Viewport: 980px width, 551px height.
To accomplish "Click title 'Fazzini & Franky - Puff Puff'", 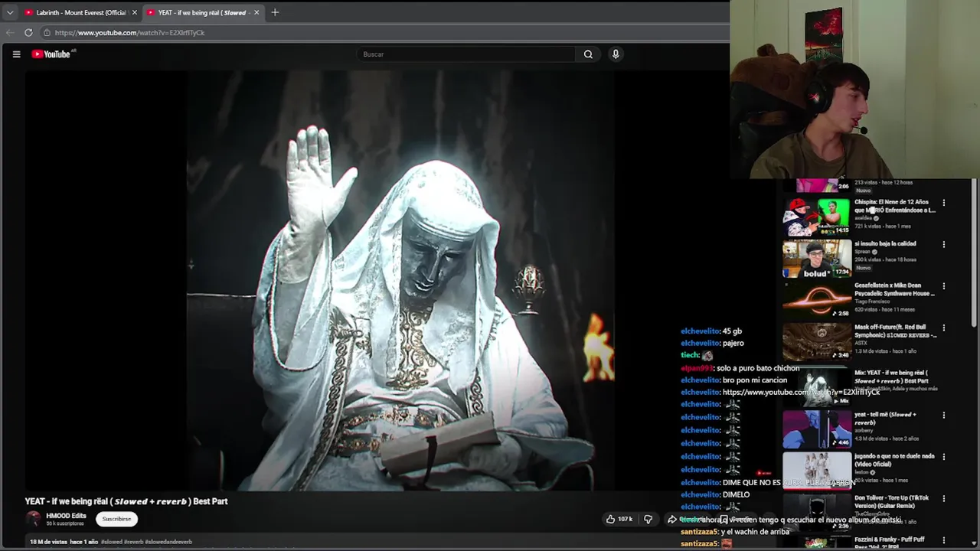I will pyautogui.click(x=891, y=543).
